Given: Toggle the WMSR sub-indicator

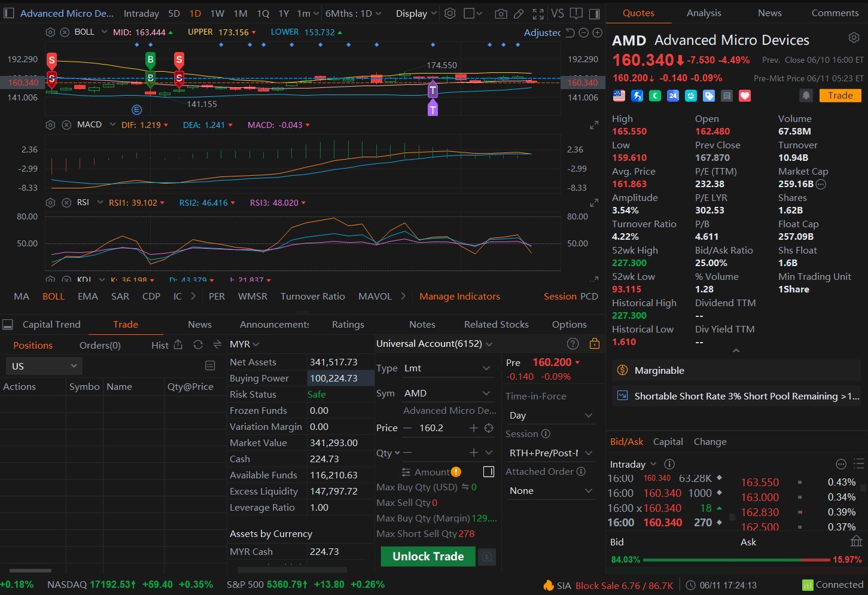Looking at the screenshot, I should pos(252,296).
